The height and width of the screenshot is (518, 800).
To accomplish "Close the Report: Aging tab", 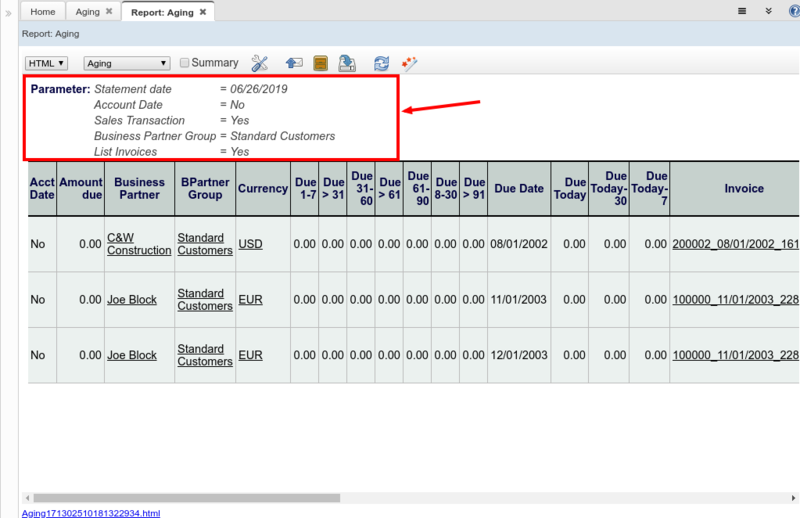I will tap(203, 12).
